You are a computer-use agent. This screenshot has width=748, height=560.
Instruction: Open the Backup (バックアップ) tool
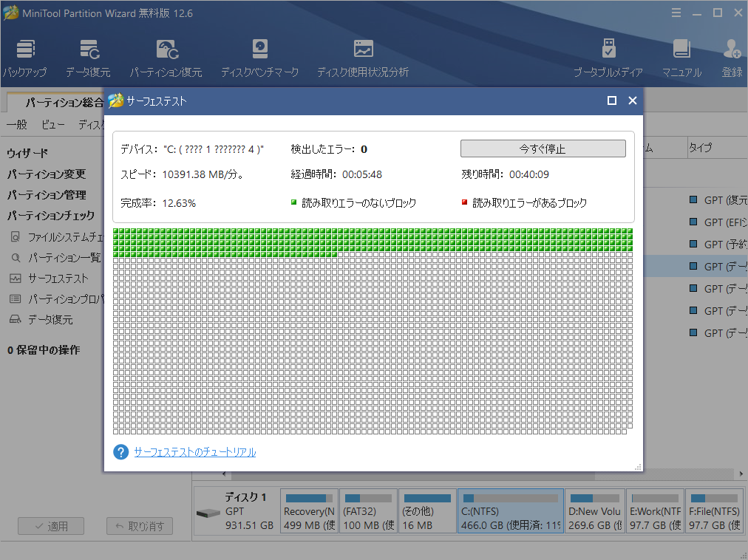25,58
